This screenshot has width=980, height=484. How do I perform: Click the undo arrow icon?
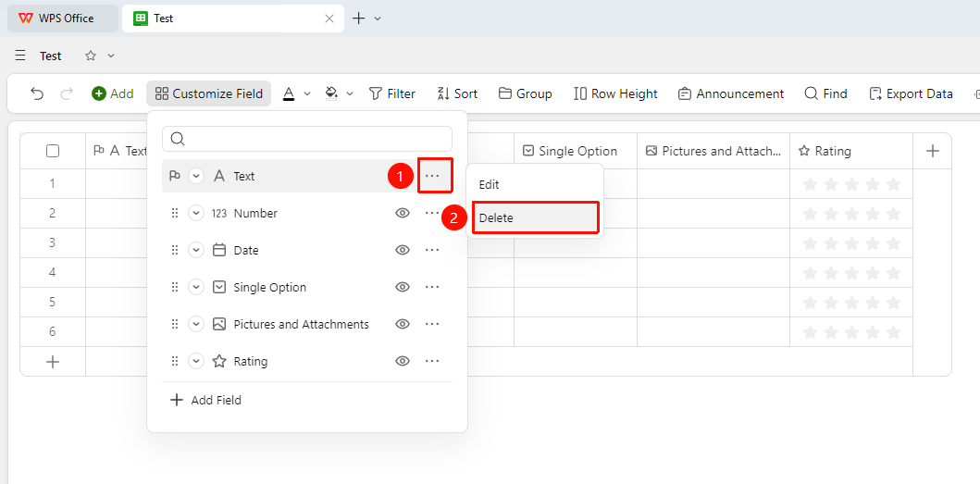38,93
